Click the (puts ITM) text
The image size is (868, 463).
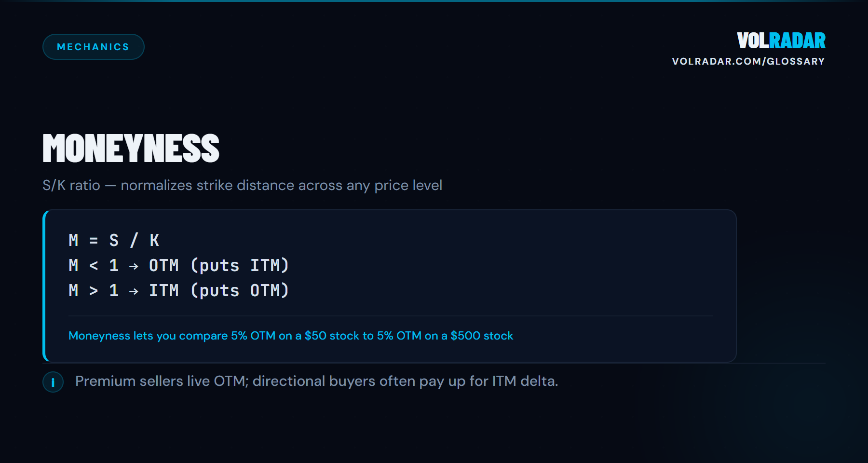[x=240, y=265]
